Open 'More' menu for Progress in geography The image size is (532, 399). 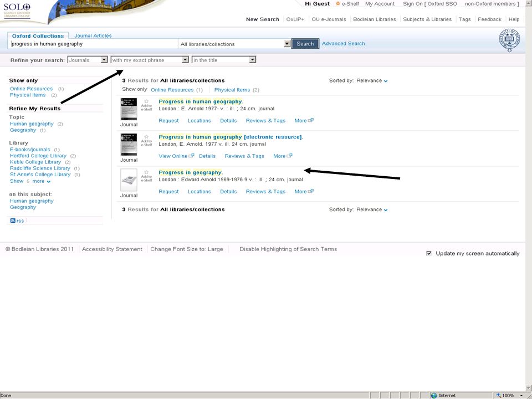pyautogui.click(x=304, y=191)
